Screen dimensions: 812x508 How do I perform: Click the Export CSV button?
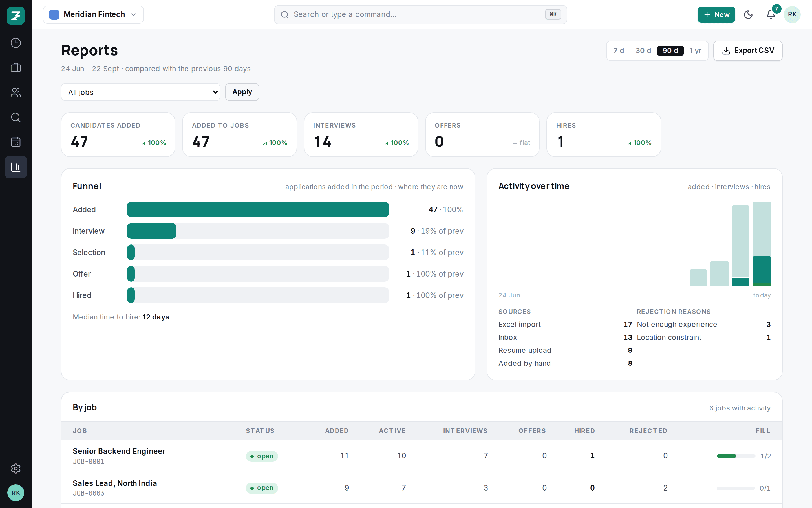pyautogui.click(x=748, y=51)
